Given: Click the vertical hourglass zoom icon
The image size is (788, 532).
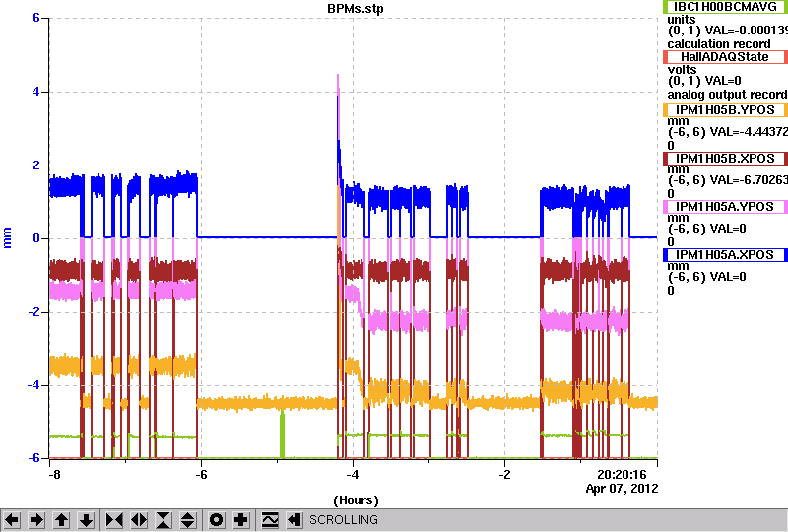Looking at the screenshot, I should 164,520.
